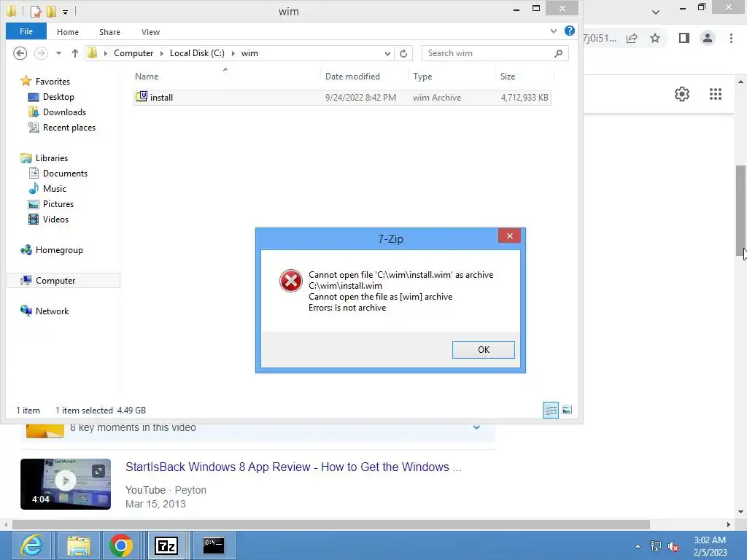Viewport: 747px width, 560px height.
Task: Open Pictures library
Action: click(58, 204)
